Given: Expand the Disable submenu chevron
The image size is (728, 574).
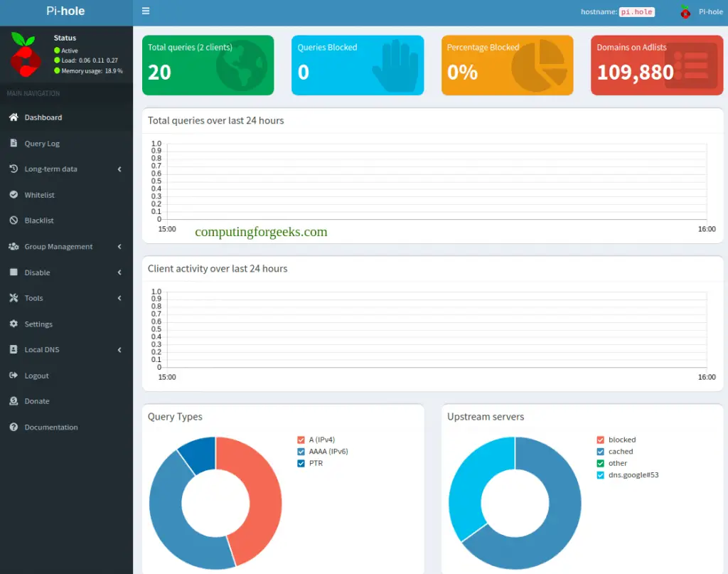Looking at the screenshot, I should click(119, 272).
